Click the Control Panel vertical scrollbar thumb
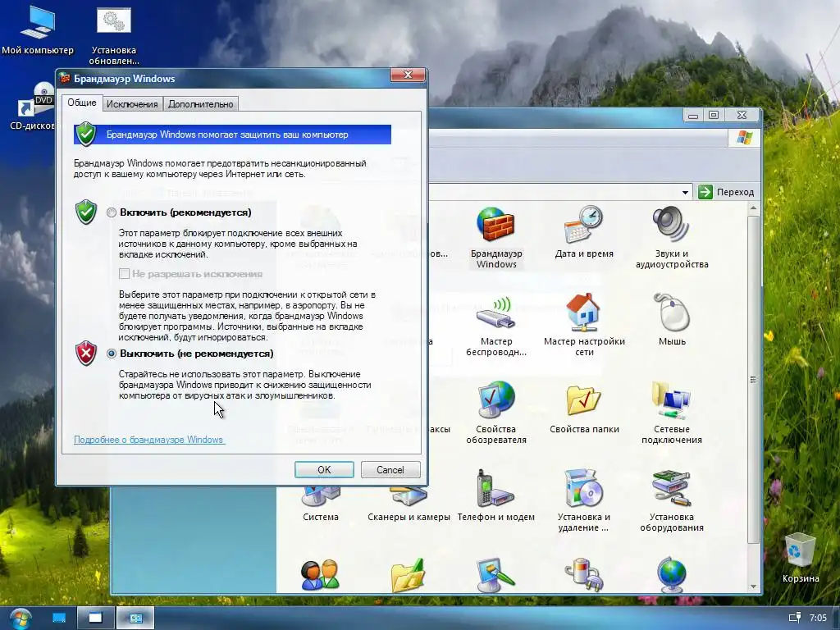 pyautogui.click(x=753, y=380)
